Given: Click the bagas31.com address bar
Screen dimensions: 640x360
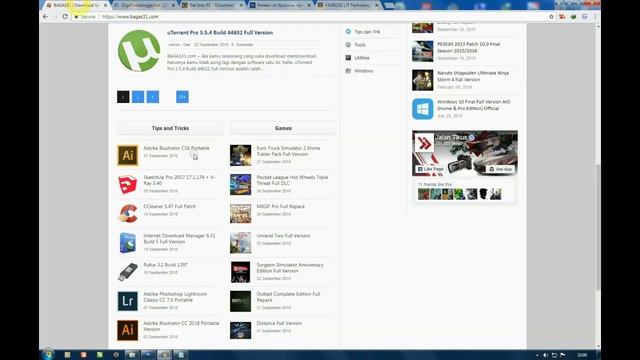Looking at the screenshot, I should tap(310, 17).
